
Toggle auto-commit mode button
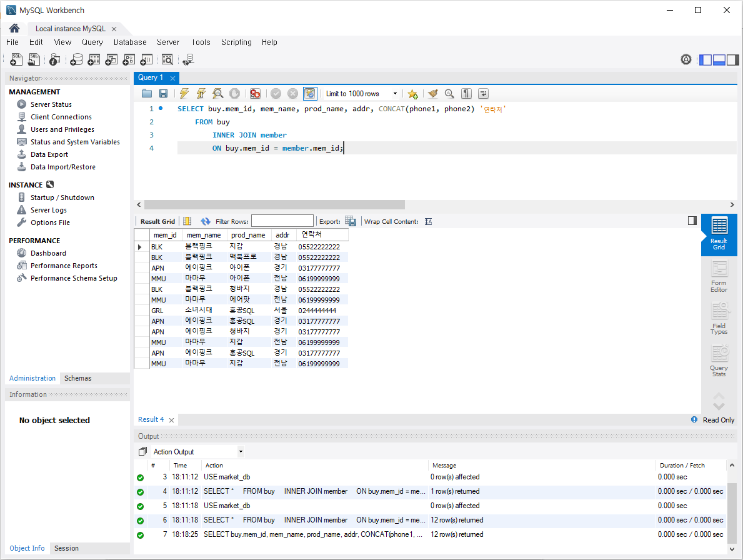(310, 94)
